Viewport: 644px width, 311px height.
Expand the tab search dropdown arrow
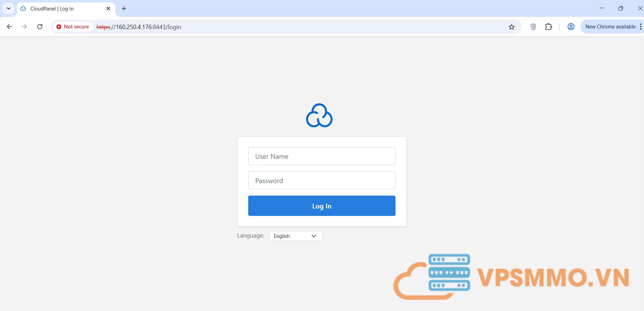pyautogui.click(x=8, y=8)
